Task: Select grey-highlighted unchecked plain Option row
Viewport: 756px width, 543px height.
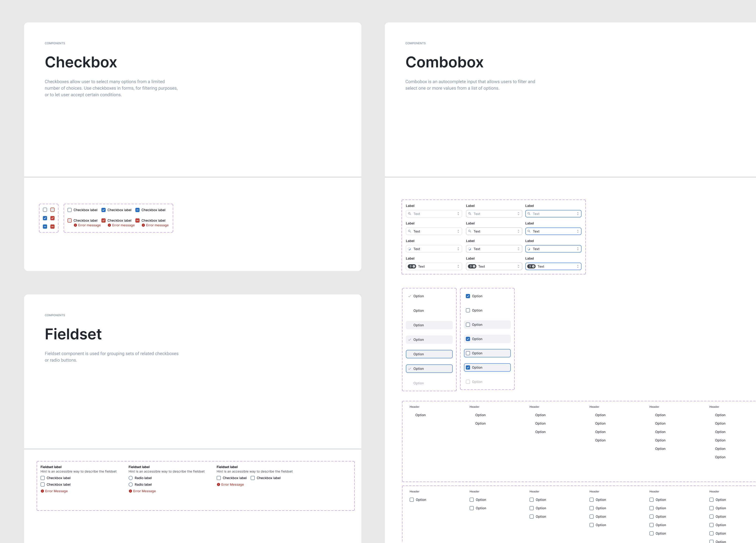Action: [x=429, y=325]
